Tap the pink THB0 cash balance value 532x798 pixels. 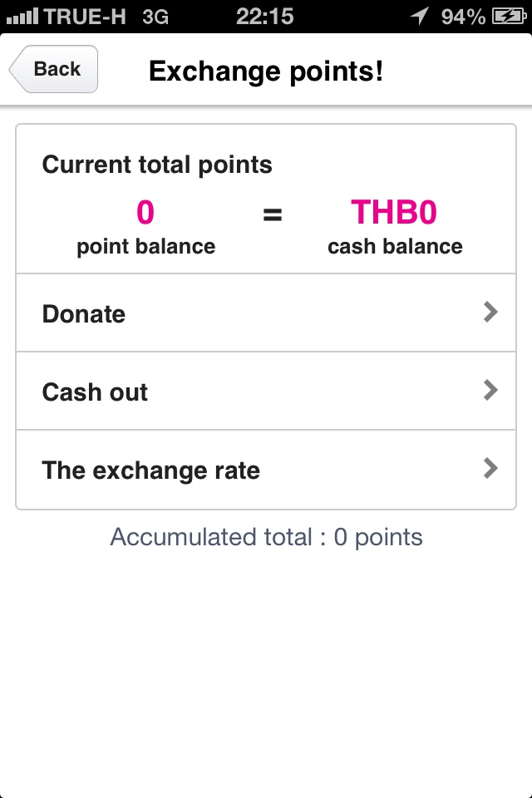394,212
